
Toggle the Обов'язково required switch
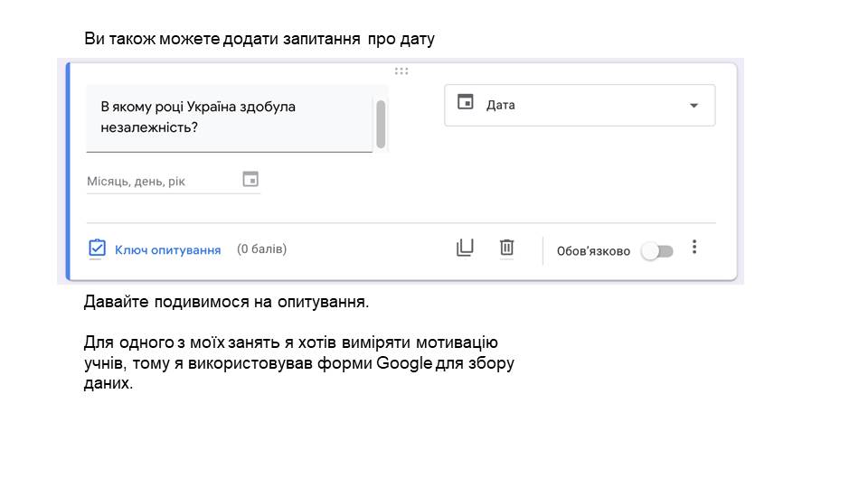pyautogui.click(x=657, y=251)
